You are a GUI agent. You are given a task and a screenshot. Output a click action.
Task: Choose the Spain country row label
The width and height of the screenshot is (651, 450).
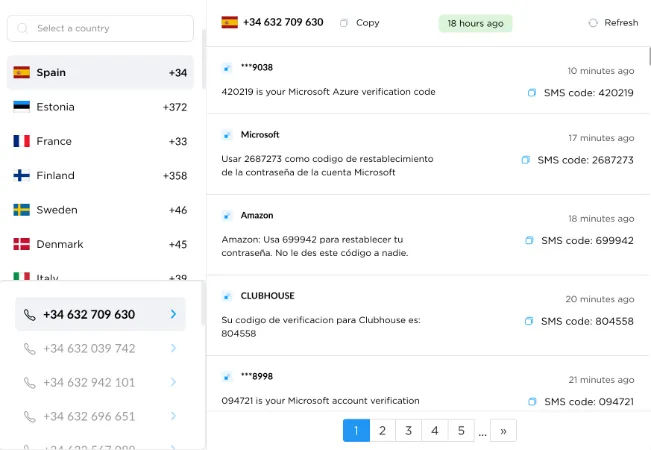pyautogui.click(x=51, y=72)
